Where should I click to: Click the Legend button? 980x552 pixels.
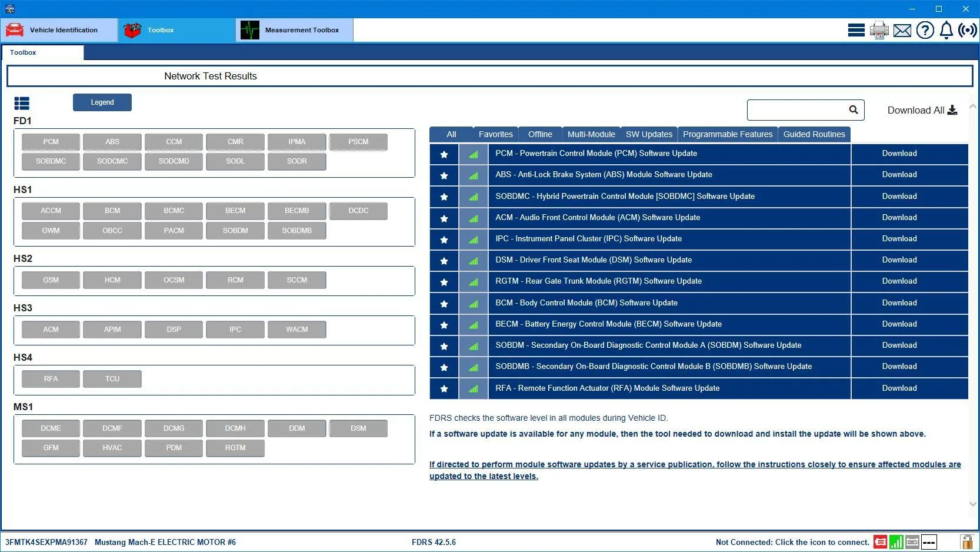pos(102,102)
